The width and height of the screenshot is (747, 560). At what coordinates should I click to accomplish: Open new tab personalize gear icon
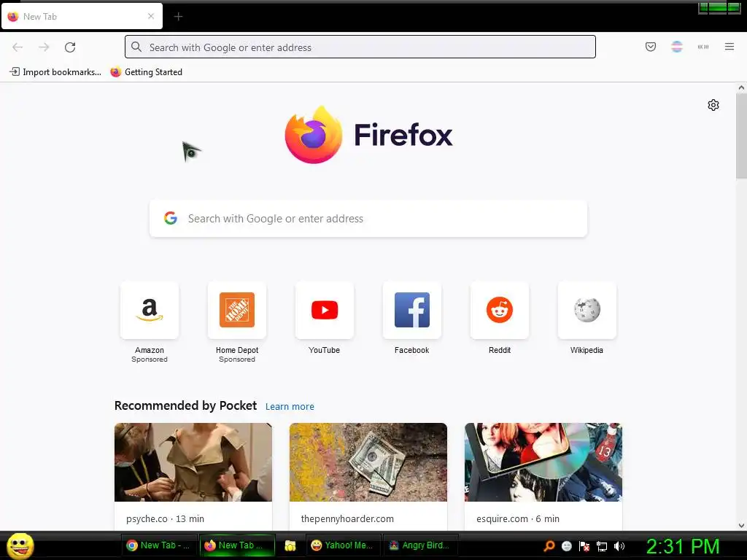(713, 105)
